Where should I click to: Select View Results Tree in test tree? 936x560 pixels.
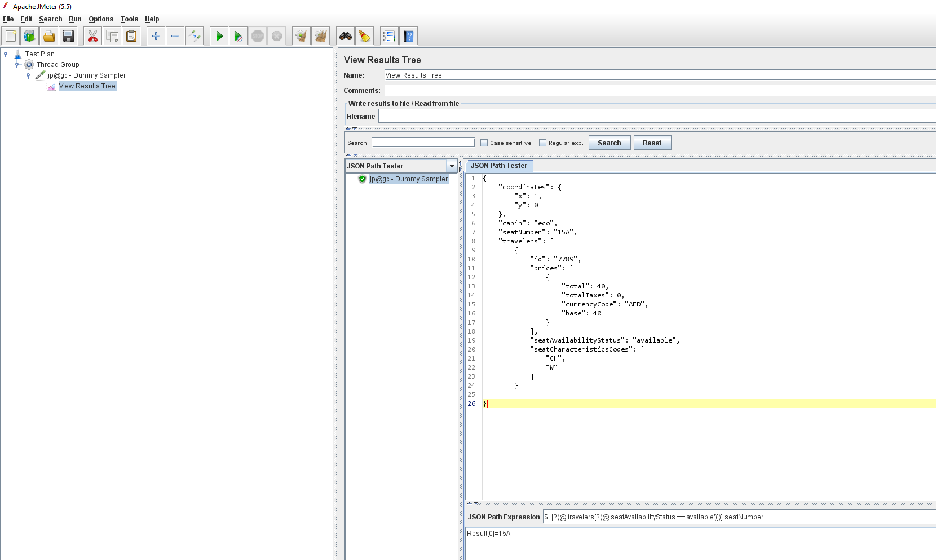87,86
